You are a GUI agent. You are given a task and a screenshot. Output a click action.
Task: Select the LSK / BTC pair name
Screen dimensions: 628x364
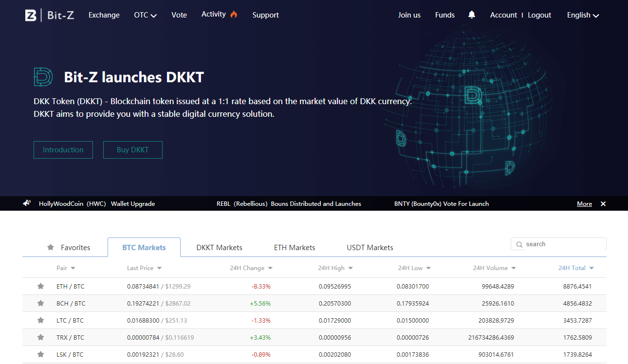tap(70, 354)
